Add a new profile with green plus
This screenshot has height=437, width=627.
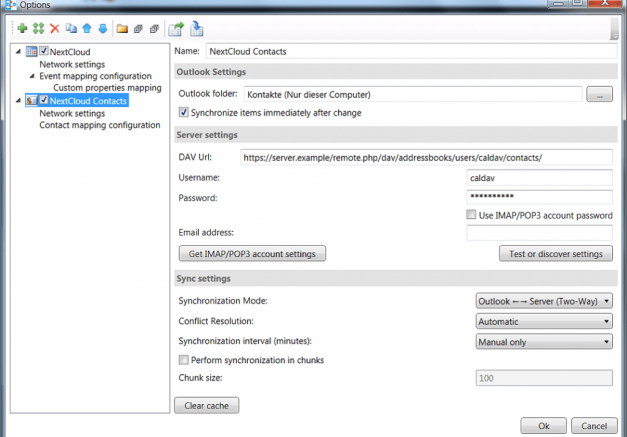(22, 28)
